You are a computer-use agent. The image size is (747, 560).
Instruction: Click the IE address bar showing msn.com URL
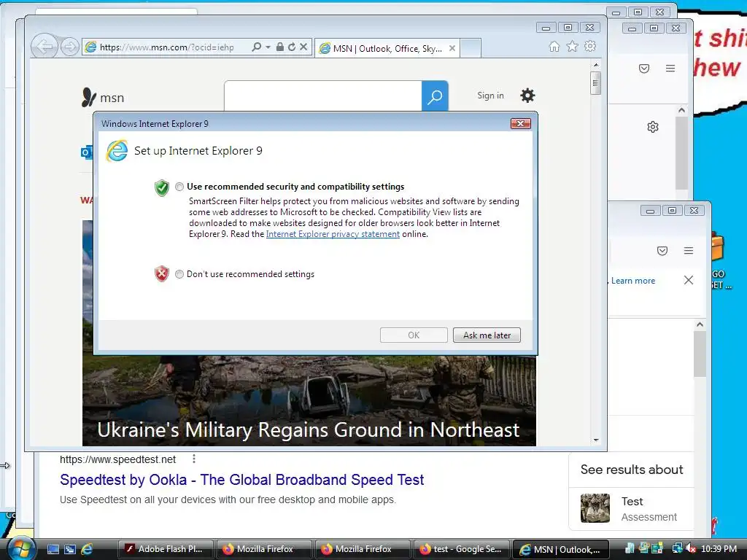point(167,47)
